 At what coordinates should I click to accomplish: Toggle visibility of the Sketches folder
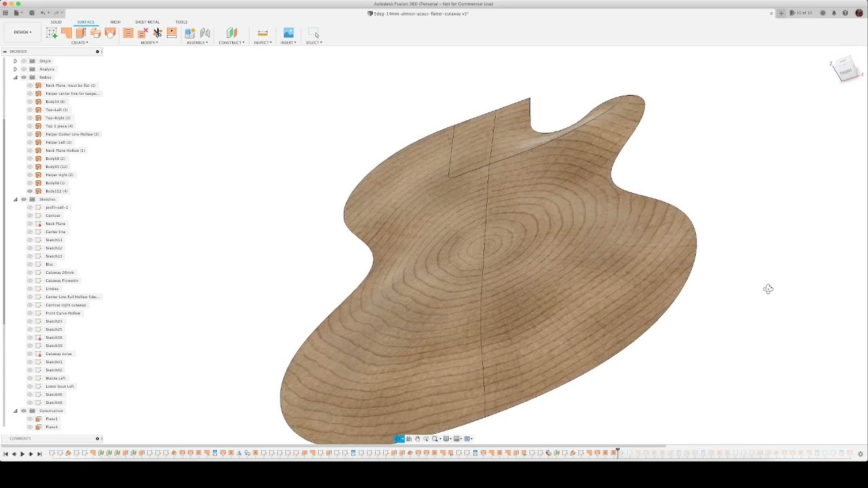(24, 199)
